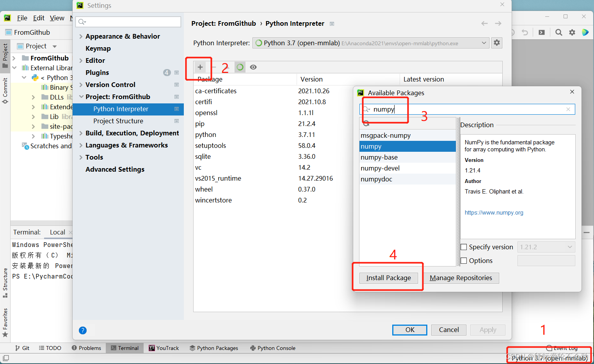Select Keymap in settings
594x364 pixels.
[98, 48]
